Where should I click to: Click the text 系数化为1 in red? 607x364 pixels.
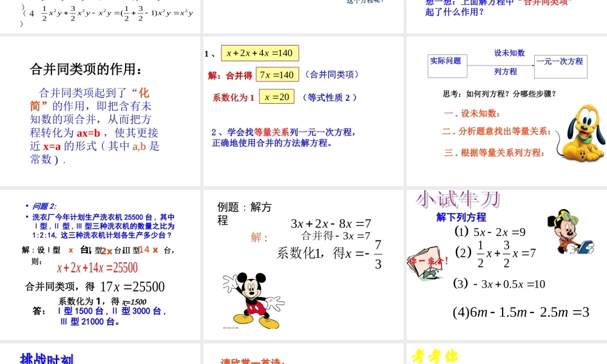[233, 98]
